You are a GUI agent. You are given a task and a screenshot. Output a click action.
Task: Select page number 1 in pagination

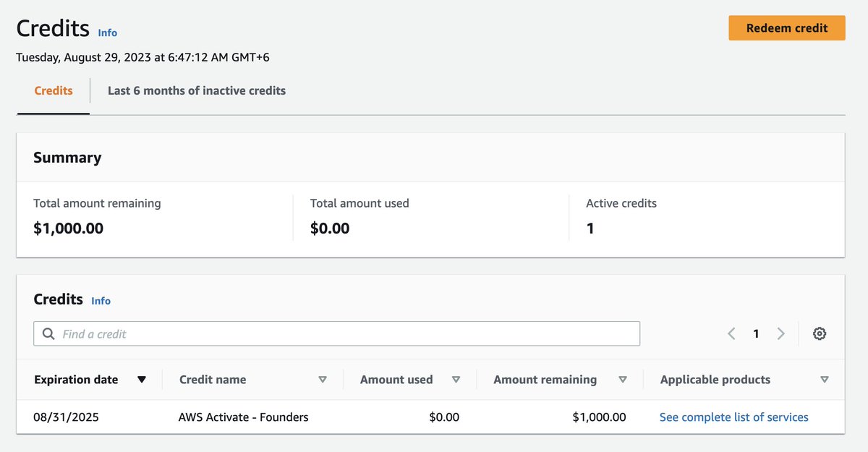pos(756,333)
